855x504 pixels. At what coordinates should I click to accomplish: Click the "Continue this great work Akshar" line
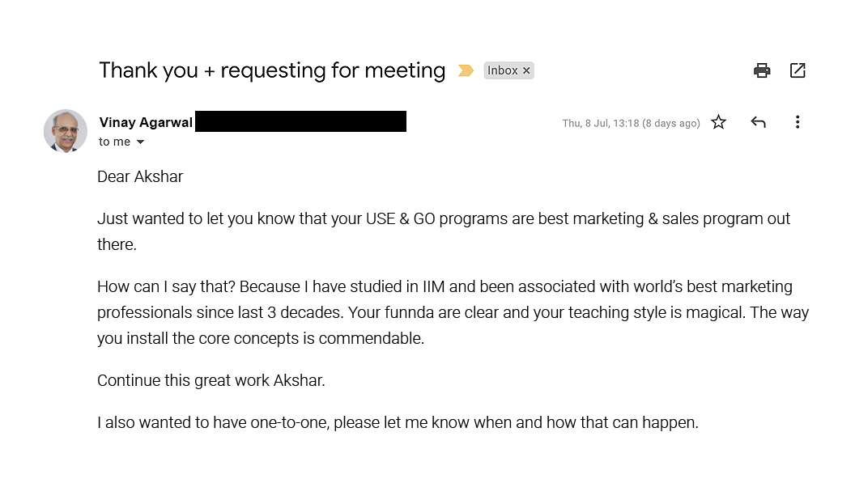tap(211, 380)
